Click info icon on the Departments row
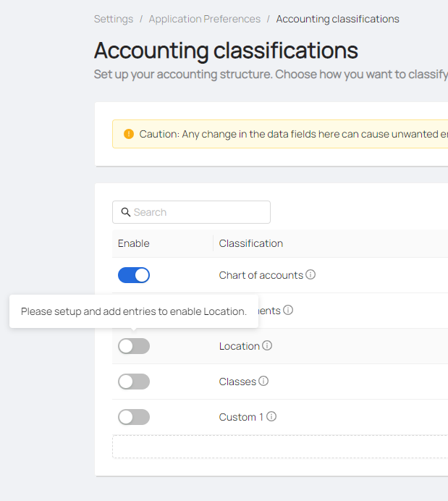 click(x=288, y=311)
